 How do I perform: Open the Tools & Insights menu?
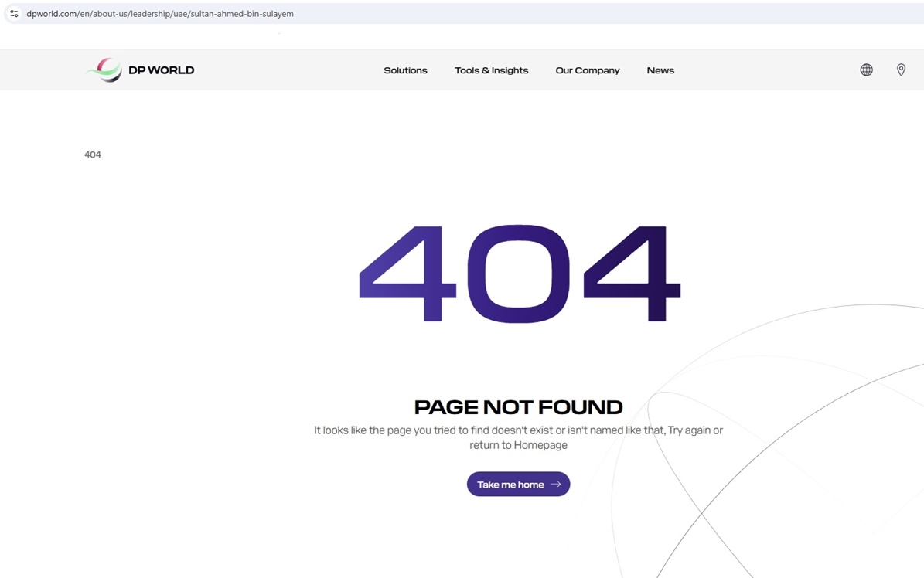[491, 70]
